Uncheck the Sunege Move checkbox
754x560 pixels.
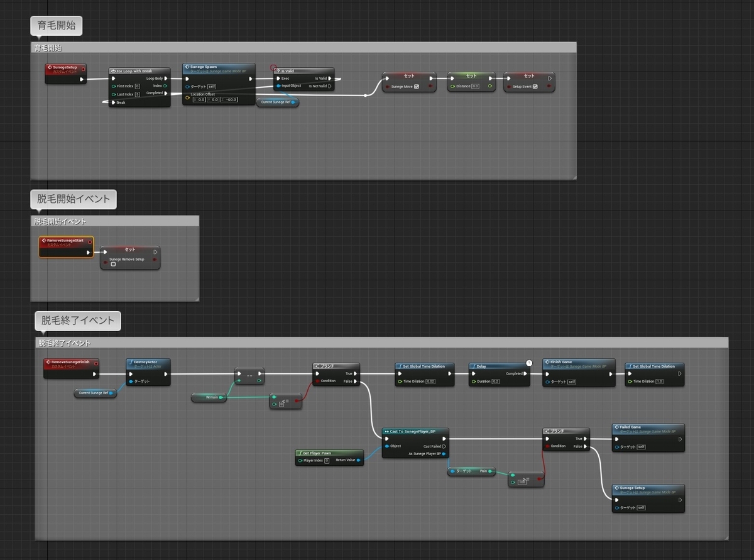click(417, 86)
